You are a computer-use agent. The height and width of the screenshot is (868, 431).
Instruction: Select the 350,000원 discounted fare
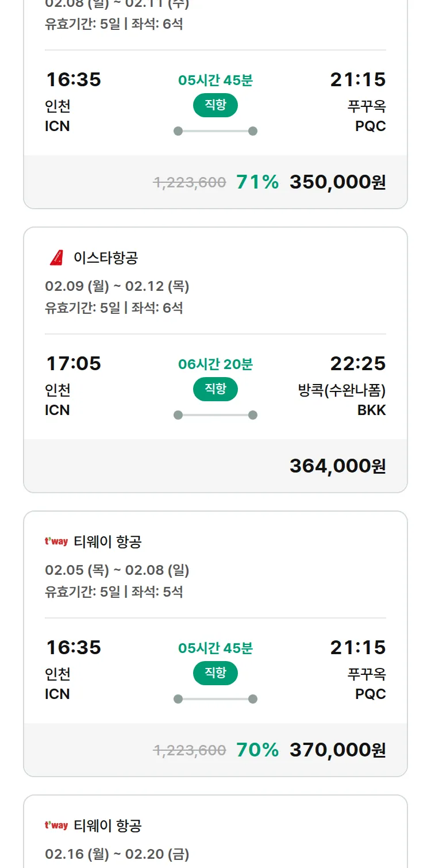pos(337,182)
